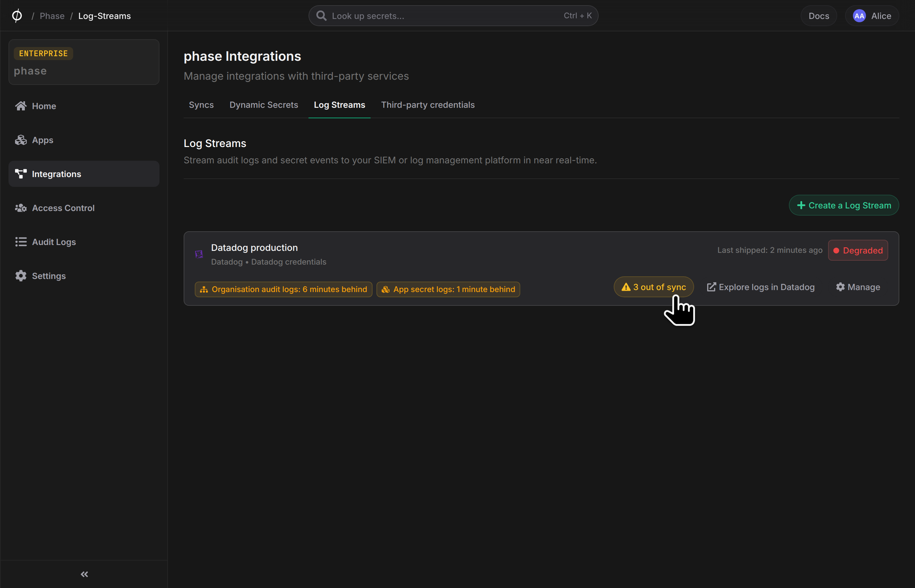Click Organisation audit logs 6 minutes behind chip
The width and height of the screenshot is (915, 588).
click(283, 289)
